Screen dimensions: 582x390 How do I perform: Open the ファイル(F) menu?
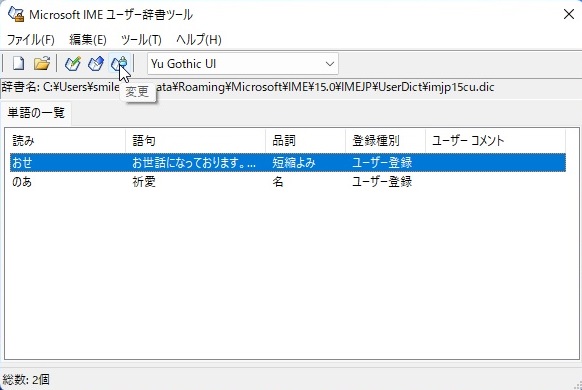[x=30, y=39]
